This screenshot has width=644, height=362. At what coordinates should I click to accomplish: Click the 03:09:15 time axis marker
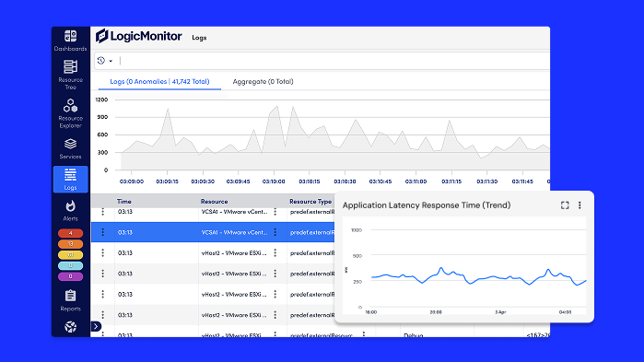pos(167,181)
